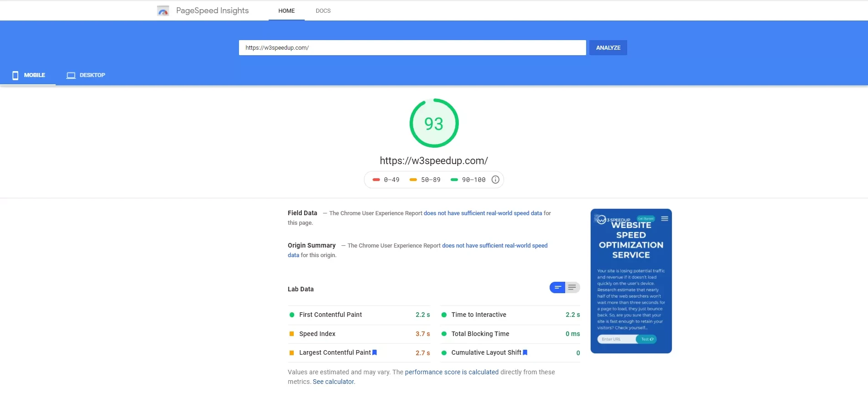
Task: Click the Cumulative Layout Shift bookmark icon
Action: tap(525, 352)
